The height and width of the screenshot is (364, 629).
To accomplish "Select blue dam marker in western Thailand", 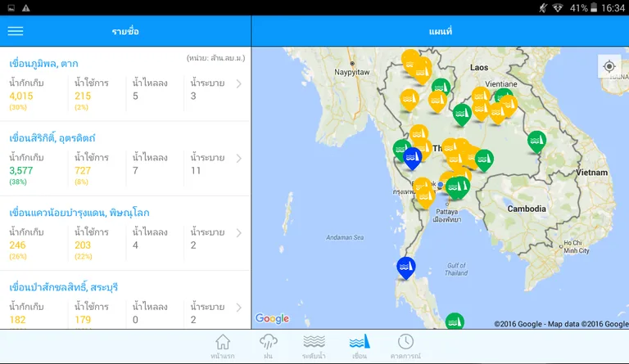I will click(413, 157).
